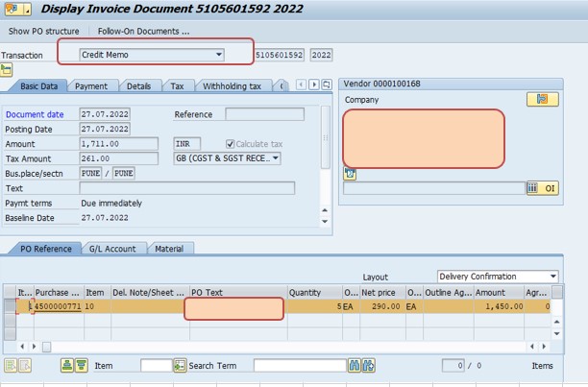
Task: Click the Document date label link
Action: coord(35,114)
